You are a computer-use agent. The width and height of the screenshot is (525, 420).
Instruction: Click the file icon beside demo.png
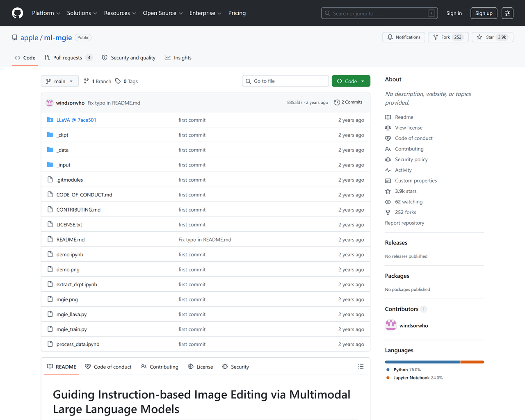click(50, 269)
